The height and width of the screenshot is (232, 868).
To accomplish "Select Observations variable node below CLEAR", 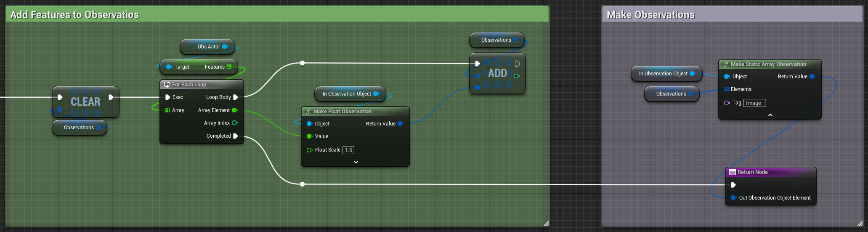I will coord(80,128).
